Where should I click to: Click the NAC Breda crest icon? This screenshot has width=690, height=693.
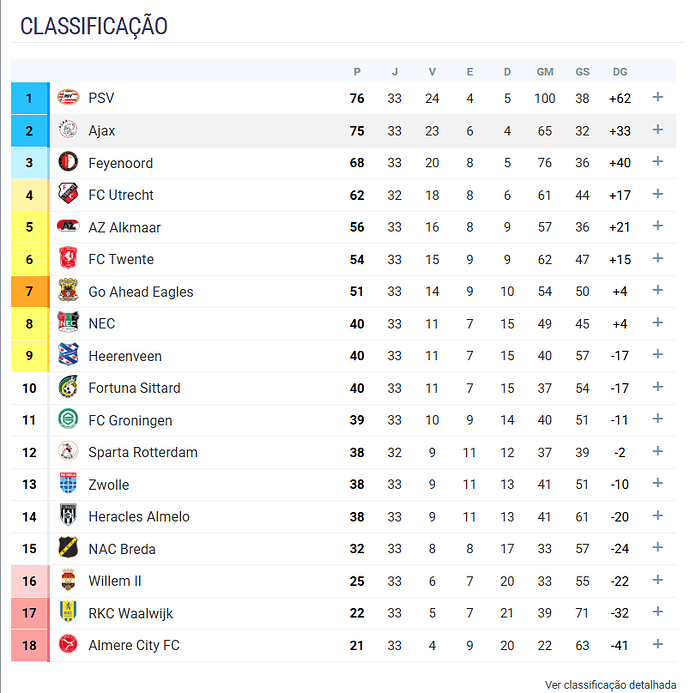68,548
